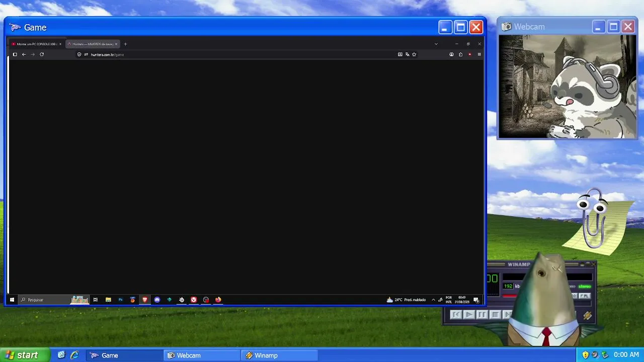
Task: Expand the browser tab list chevron
Action: point(436,44)
